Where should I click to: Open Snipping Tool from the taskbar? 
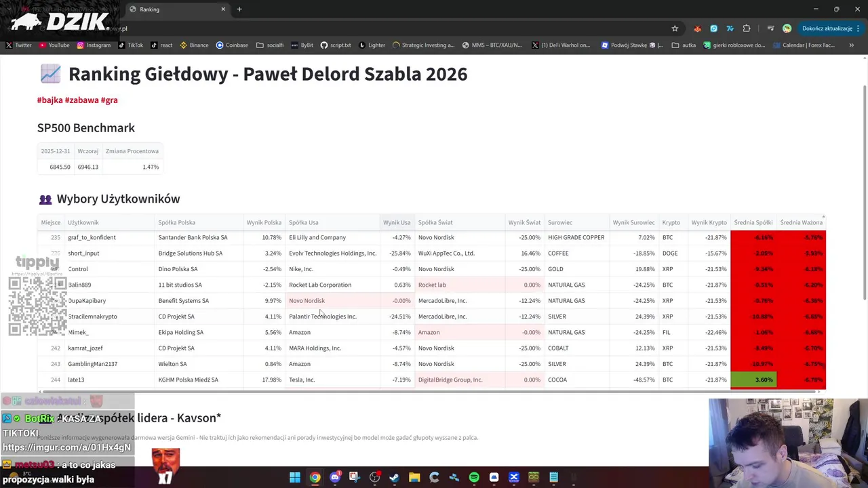355,477
